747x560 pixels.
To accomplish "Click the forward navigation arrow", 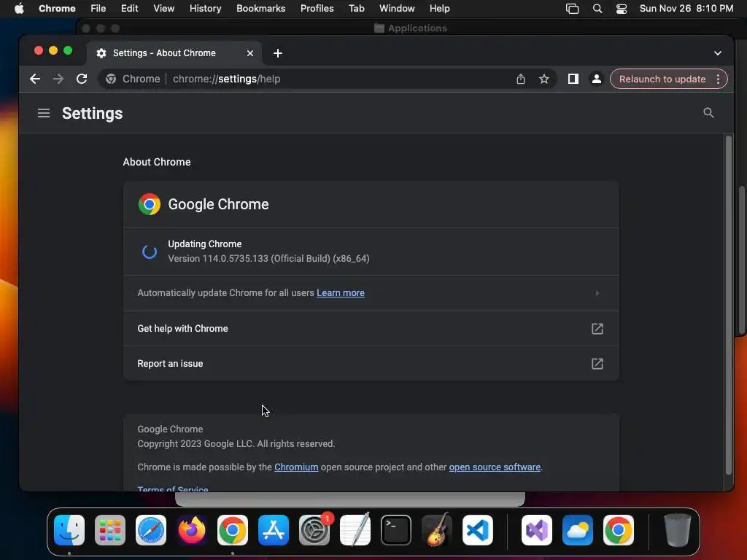I will [58, 79].
